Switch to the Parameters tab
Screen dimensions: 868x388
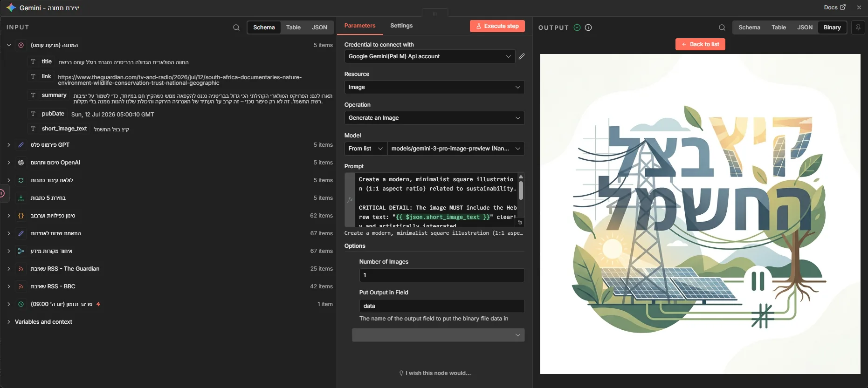coord(360,26)
